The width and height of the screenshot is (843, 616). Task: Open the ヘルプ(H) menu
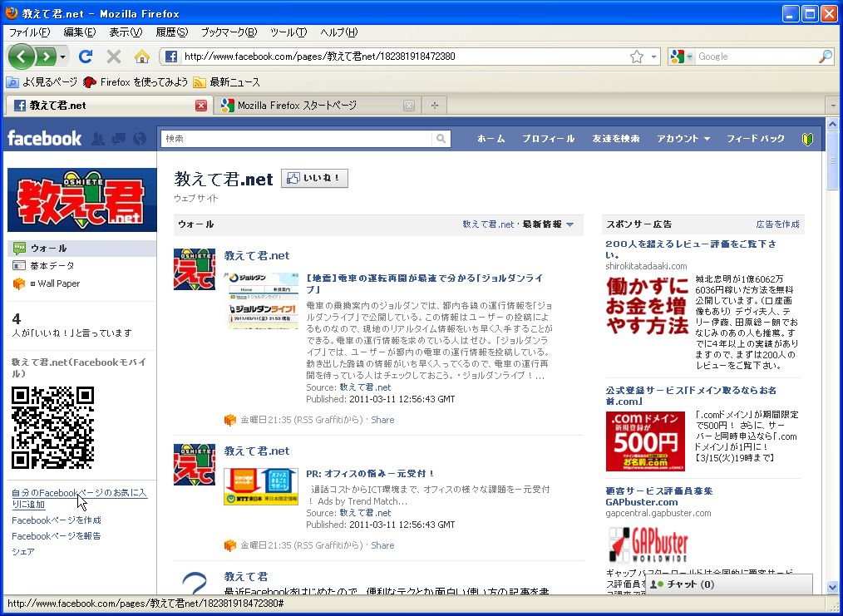pos(338,32)
